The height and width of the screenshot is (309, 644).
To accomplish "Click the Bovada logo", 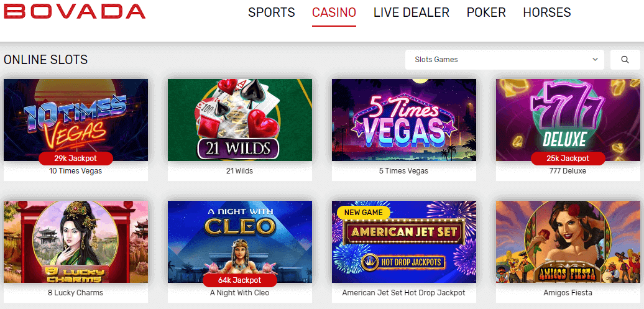I will (x=75, y=12).
